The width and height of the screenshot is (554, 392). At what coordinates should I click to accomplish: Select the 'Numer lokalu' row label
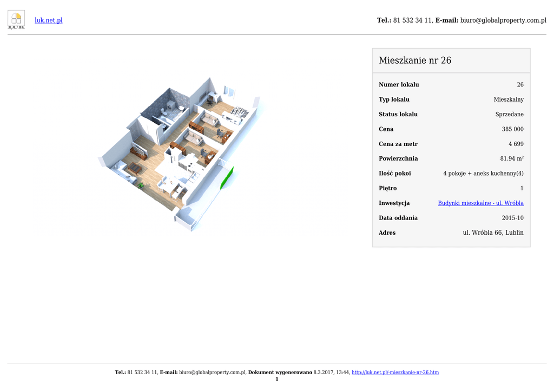tap(399, 85)
